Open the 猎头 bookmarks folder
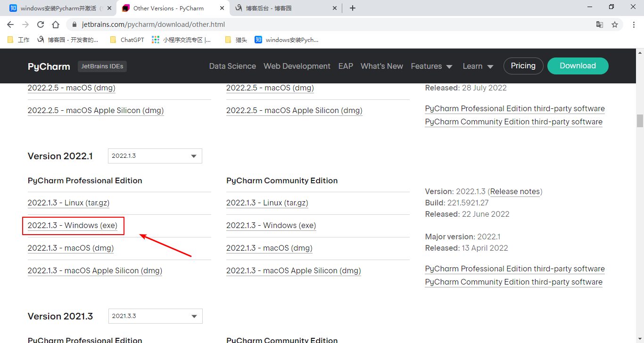 click(236, 40)
